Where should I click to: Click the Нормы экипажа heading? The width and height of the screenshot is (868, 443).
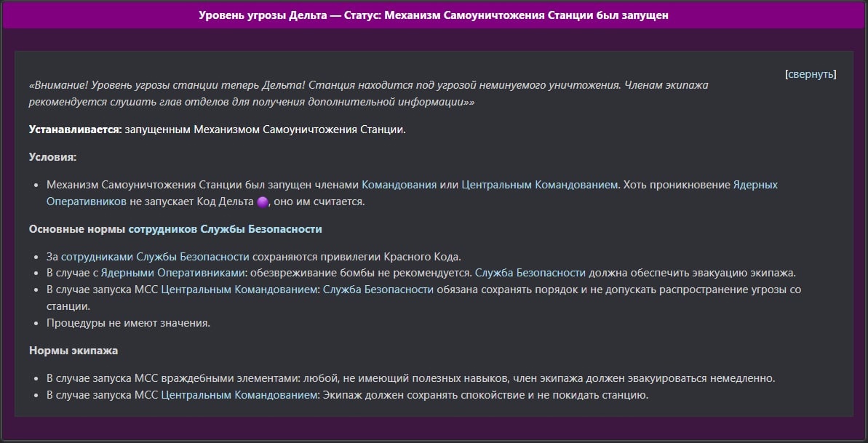[73, 351]
